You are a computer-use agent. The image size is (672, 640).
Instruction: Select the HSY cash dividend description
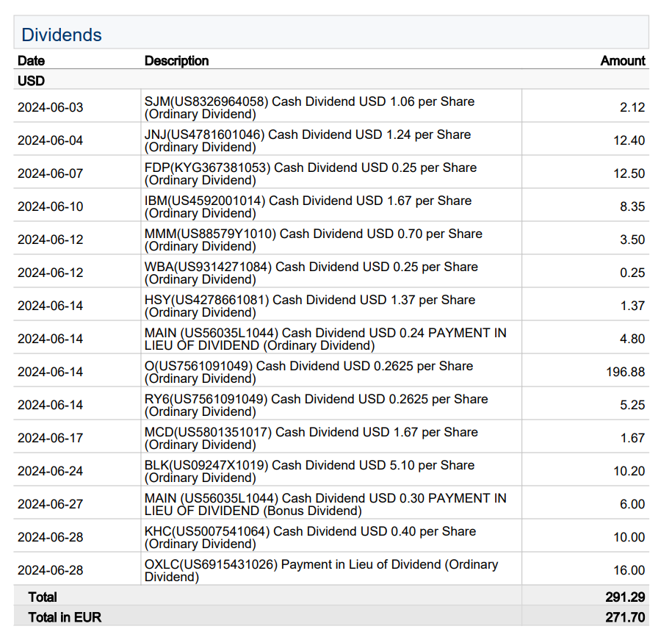pos(309,306)
